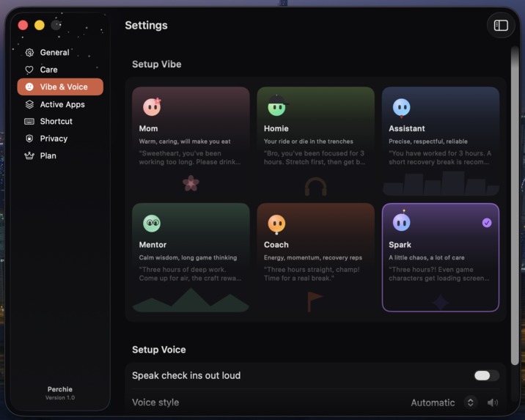Click the Mom quote starting "Sweetheart"
This screenshot has height=420, width=525.
190,158
